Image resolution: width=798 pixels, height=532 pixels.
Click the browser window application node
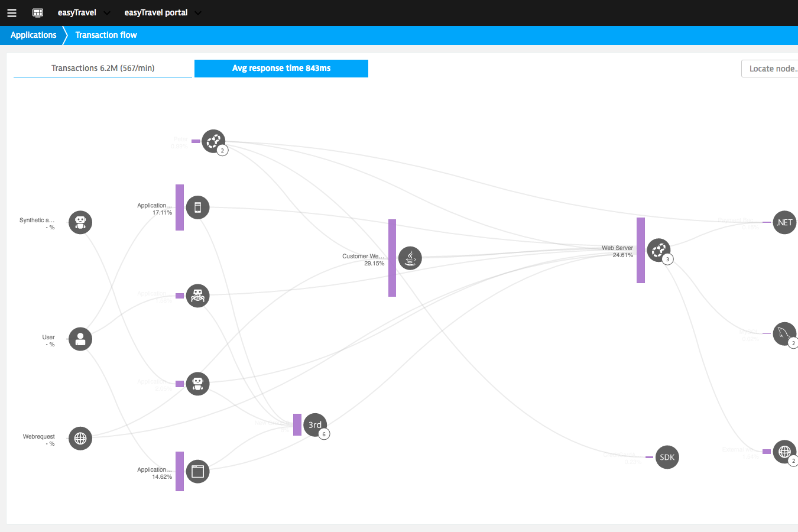pos(198,471)
